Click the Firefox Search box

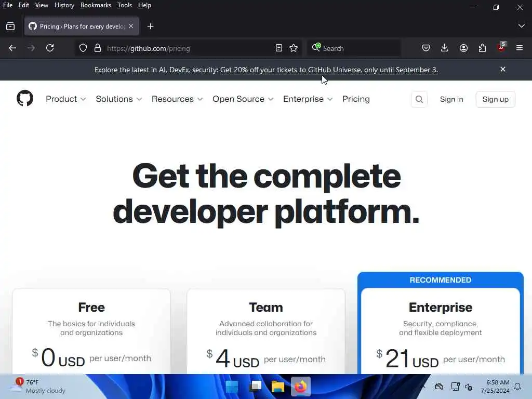click(x=354, y=48)
